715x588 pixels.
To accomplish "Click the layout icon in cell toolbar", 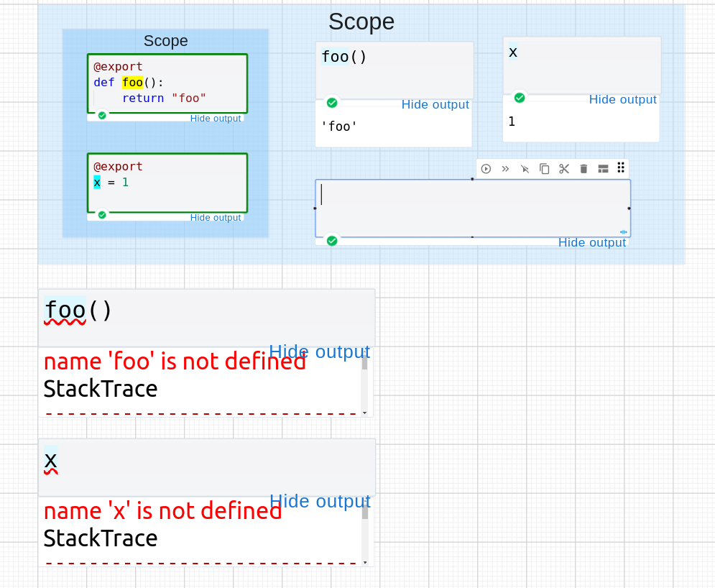I will [603, 169].
